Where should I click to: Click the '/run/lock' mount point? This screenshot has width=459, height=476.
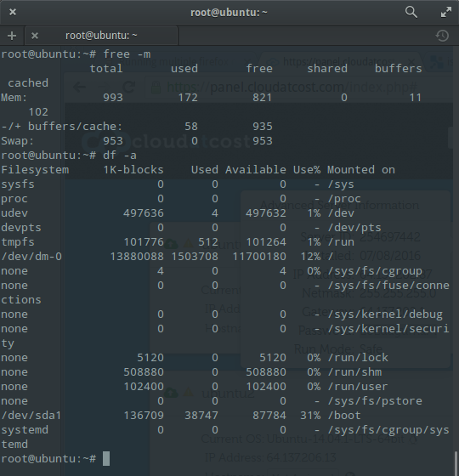click(358, 358)
